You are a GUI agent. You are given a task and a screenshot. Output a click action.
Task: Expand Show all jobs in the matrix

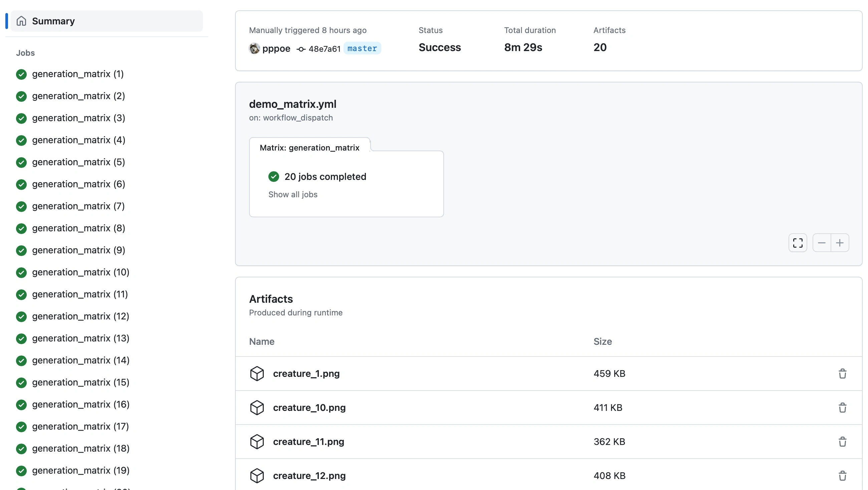point(292,195)
